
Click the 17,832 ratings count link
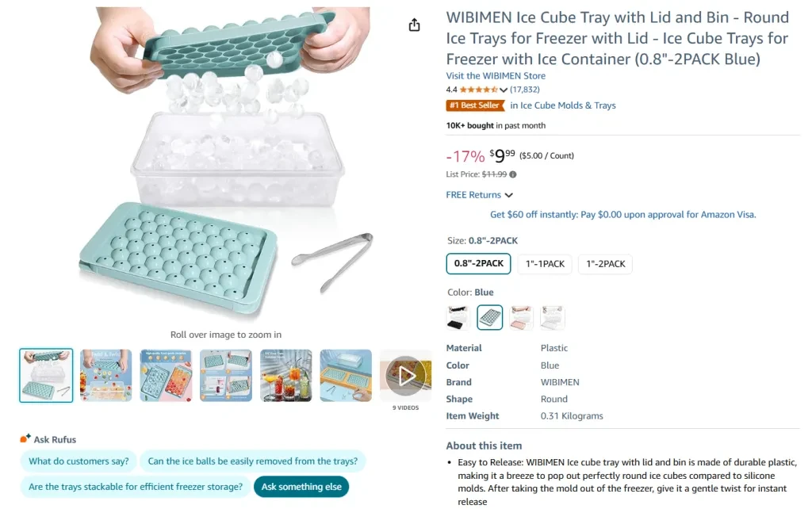click(x=524, y=90)
